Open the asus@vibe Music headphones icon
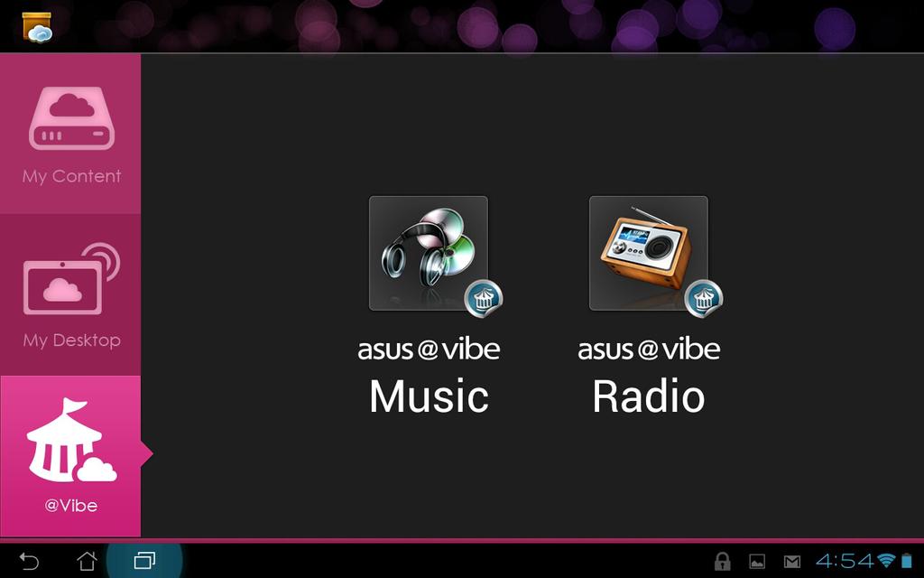The width and height of the screenshot is (924, 578). [429, 253]
